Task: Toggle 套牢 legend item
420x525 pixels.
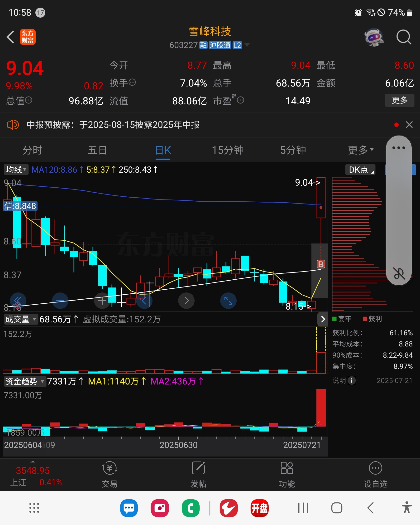Action: [x=342, y=319]
